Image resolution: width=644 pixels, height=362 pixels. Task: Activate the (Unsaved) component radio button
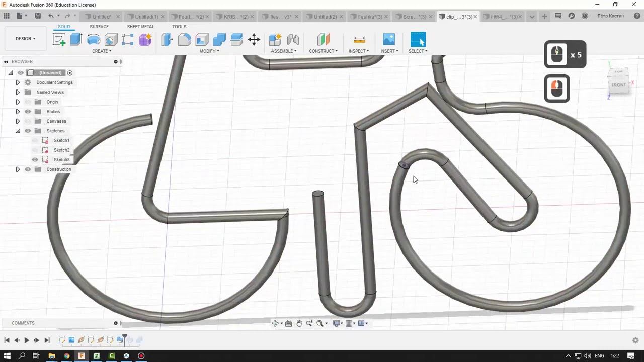point(70,73)
